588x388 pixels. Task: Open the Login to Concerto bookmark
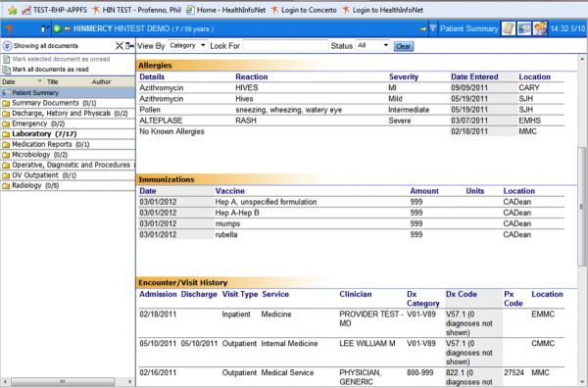click(304, 10)
